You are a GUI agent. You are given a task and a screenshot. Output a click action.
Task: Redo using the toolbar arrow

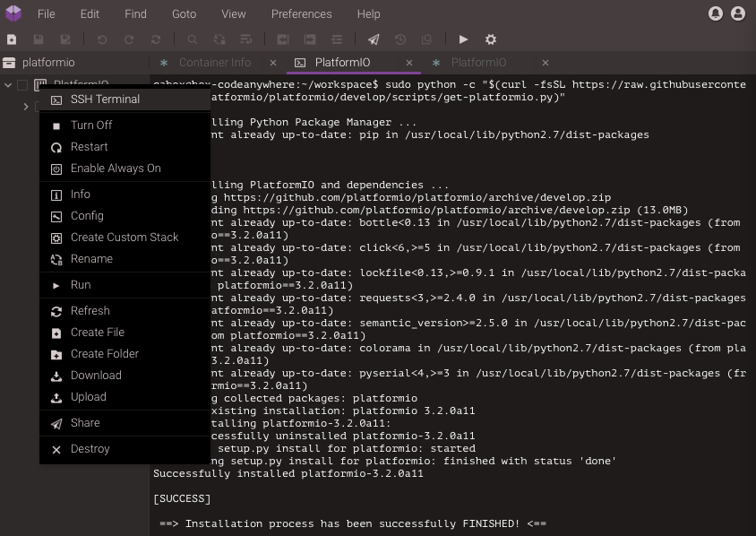pyautogui.click(x=129, y=39)
